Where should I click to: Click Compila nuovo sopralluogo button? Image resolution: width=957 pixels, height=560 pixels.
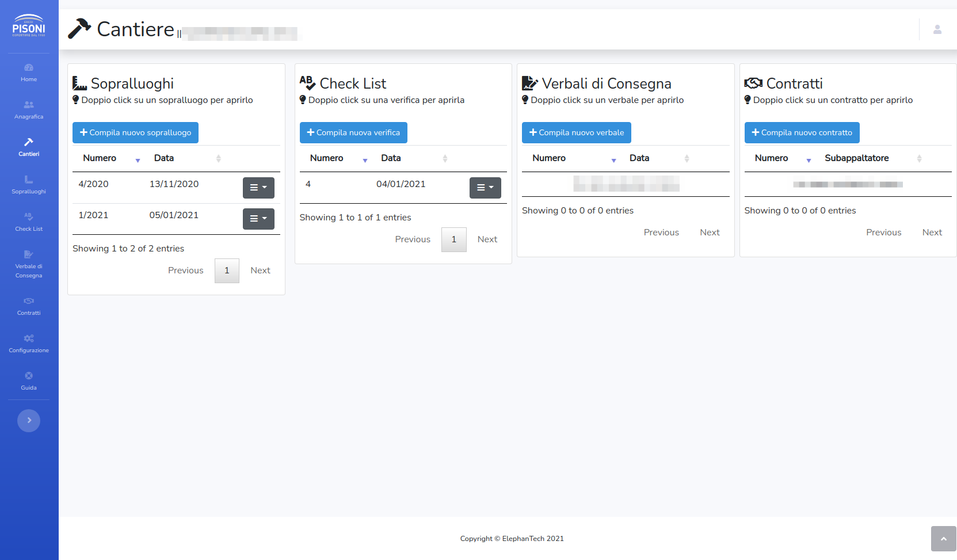[135, 133]
